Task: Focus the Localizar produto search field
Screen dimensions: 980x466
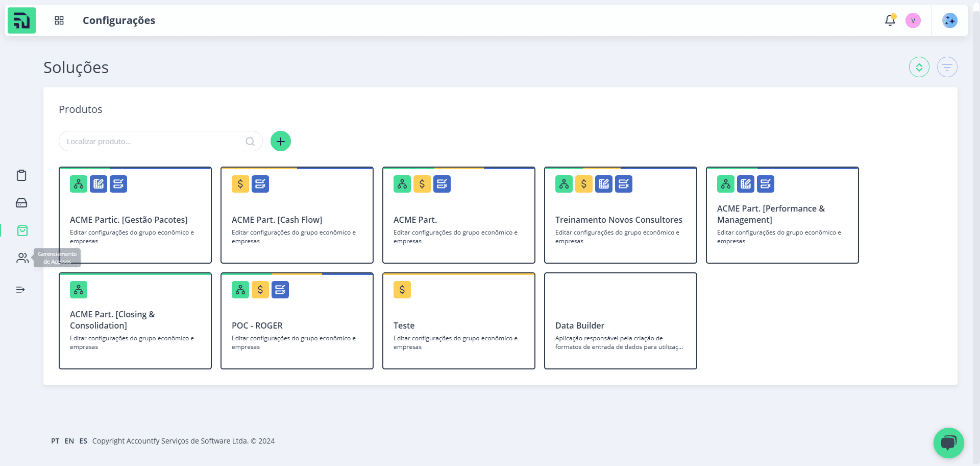Action: tap(161, 141)
